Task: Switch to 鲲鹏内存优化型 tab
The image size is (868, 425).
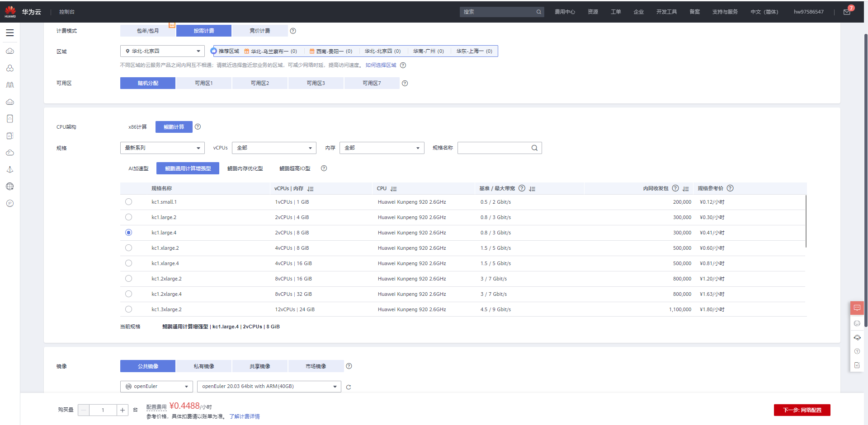Action: [245, 168]
